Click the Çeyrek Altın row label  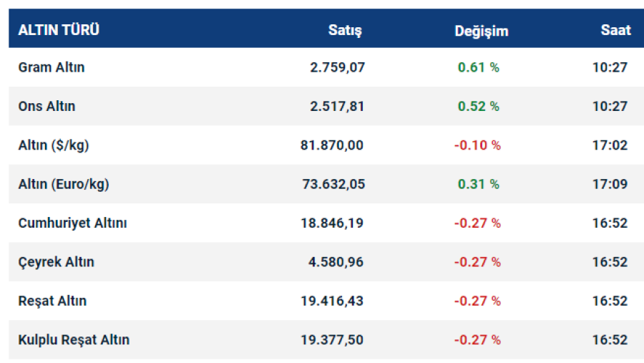[56, 262]
